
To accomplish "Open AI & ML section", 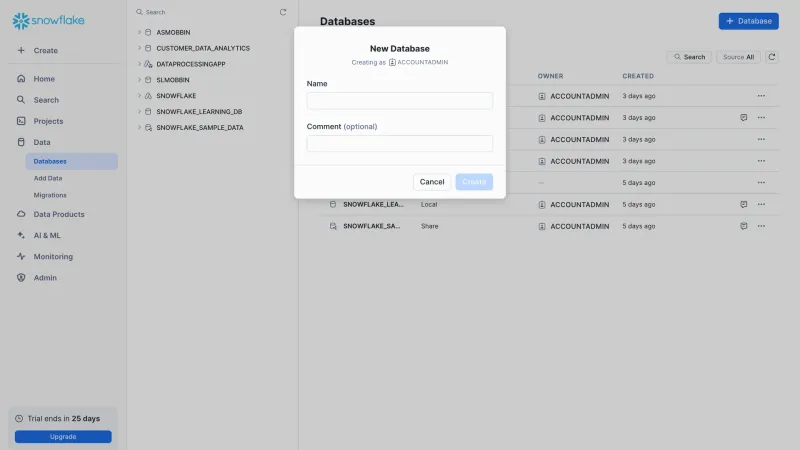I will click(47, 235).
